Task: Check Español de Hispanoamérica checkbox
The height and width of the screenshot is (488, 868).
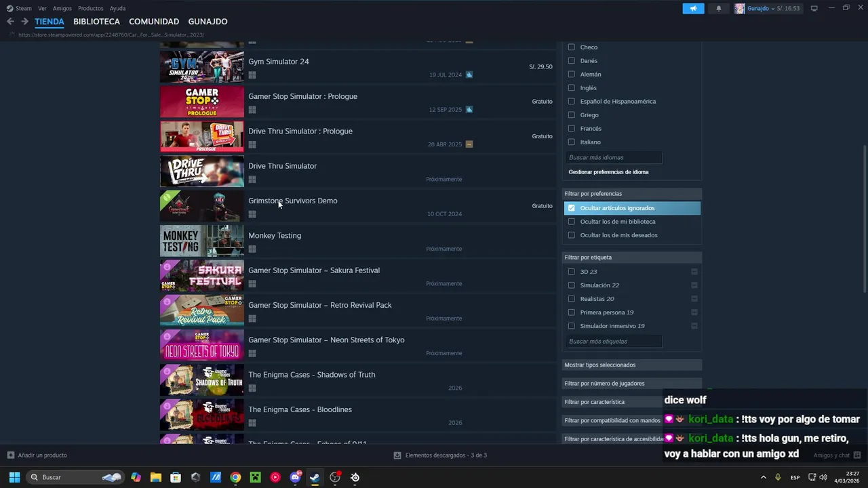Action: (x=571, y=102)
